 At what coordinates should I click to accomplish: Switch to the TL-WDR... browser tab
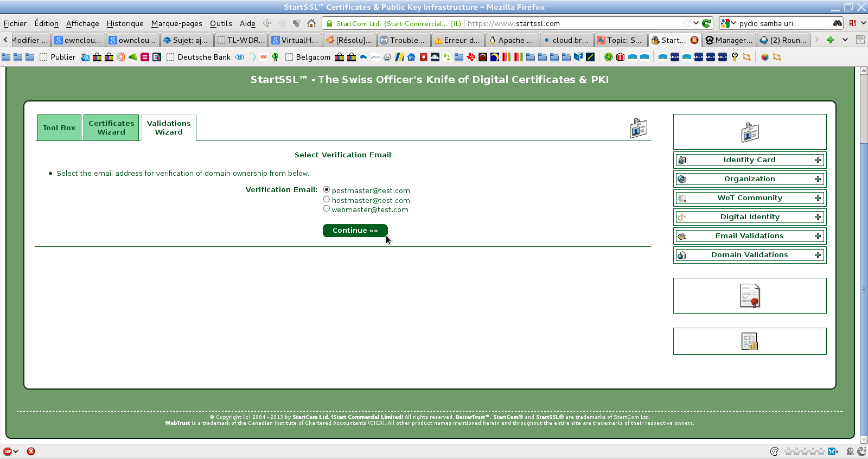tap(241, 40)
